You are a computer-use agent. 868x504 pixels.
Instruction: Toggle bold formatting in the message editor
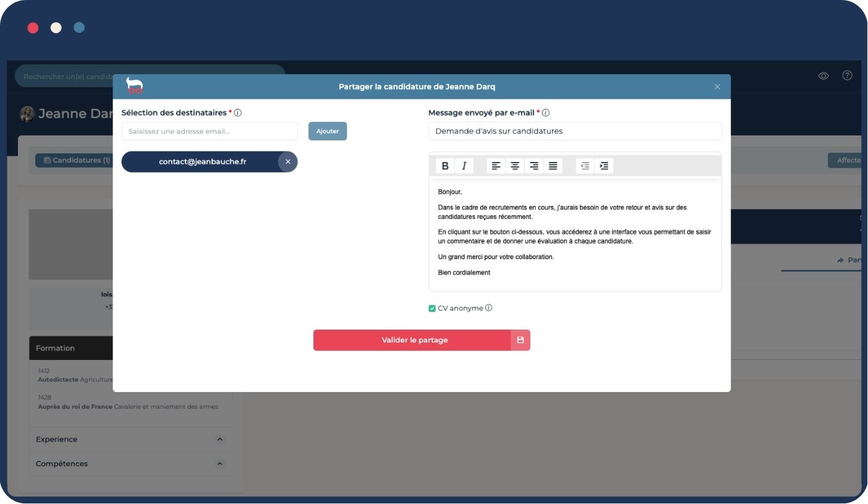coord(445,166)
